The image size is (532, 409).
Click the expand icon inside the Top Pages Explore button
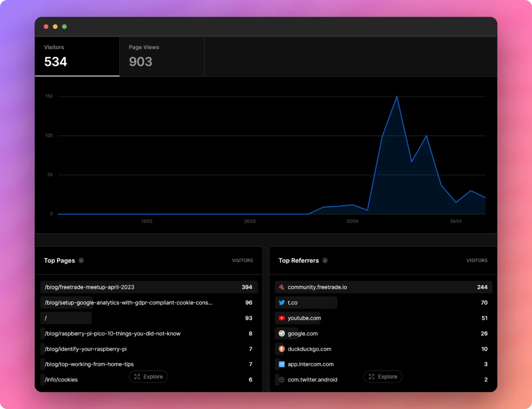tap(137, 377)
